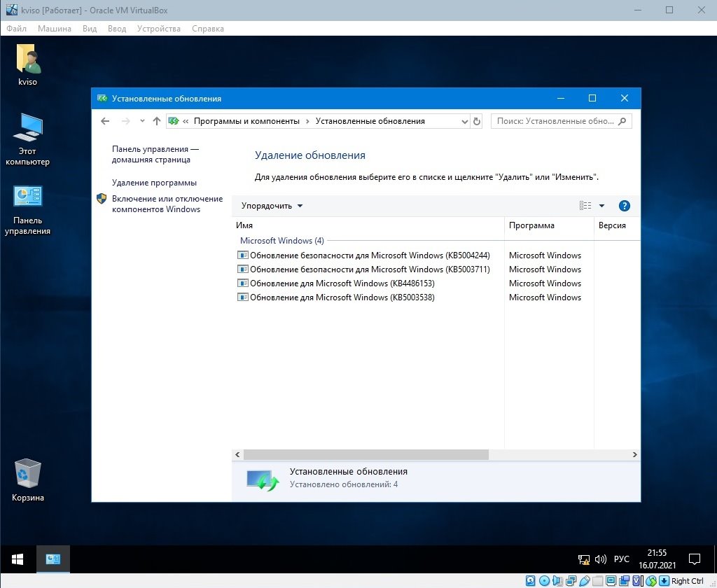Open the Машина menu
717x588 pixels.
pyautogui.click(x=55, y=28)
